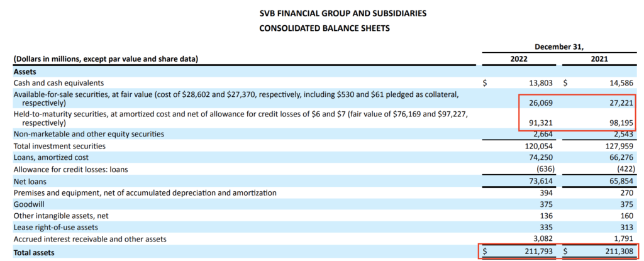
Task: Click 'Non-marketable and other equity securities' label
Action: click(89, 134)
